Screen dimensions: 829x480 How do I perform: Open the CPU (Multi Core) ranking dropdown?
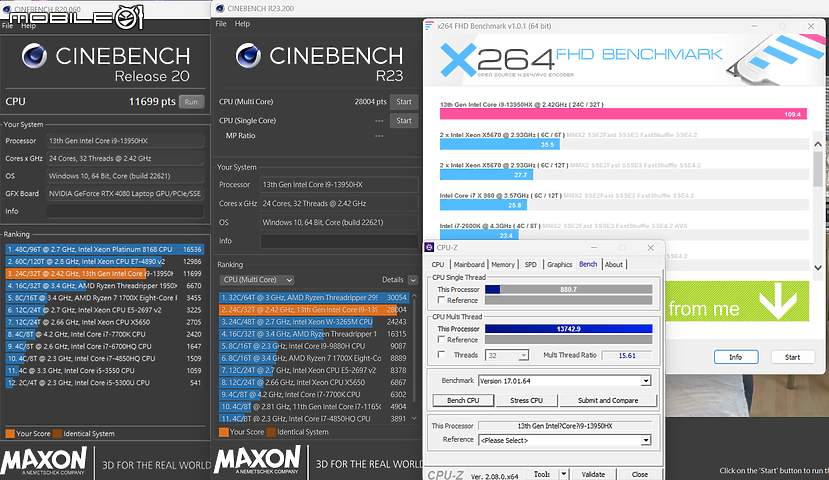click(x=256, y=280)
